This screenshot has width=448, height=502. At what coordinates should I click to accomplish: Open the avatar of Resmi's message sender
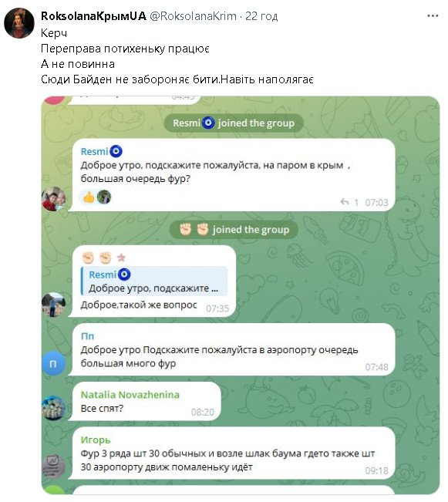pyautogui.click(x=53, y=199)
